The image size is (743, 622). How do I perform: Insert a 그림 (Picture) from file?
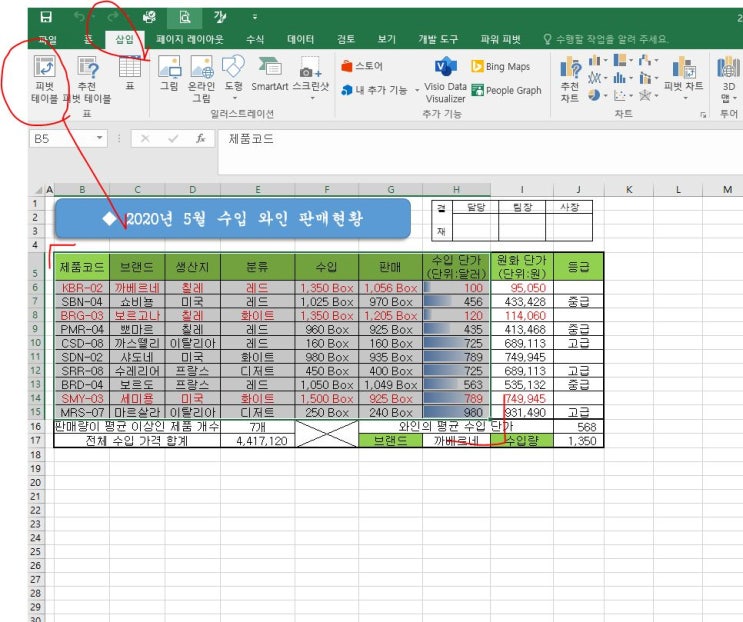169,74
